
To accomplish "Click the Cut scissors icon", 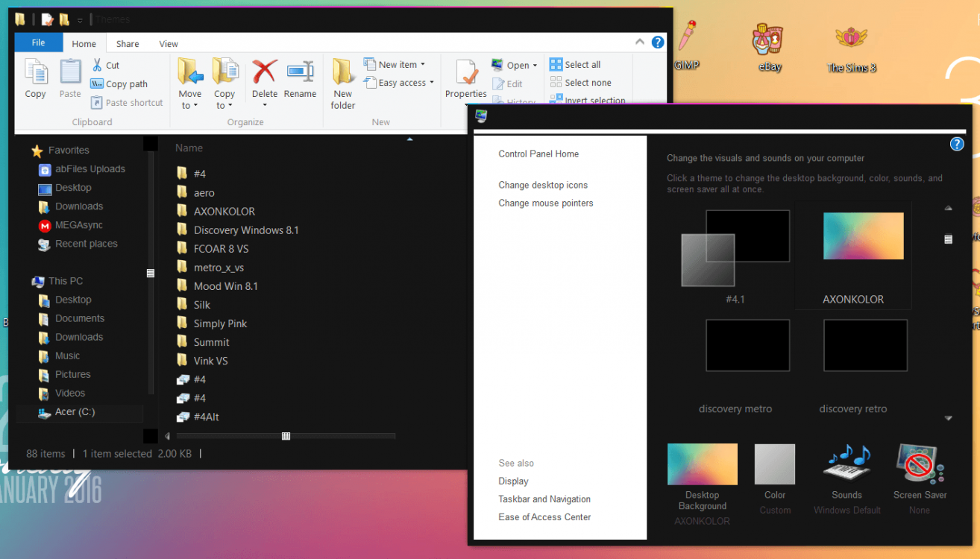I will 97,66.
